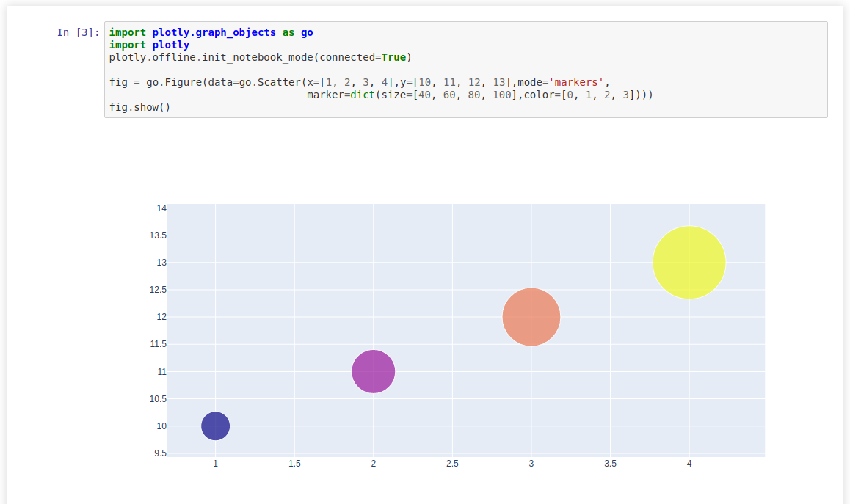Click the x-axis tick label '4'

(x=689, y=463)
